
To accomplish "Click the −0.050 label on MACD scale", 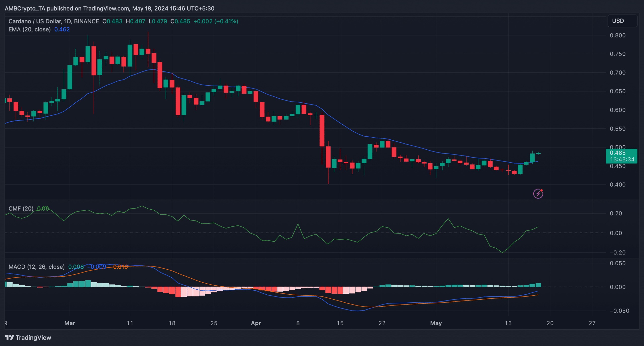I will click(619, 311).
